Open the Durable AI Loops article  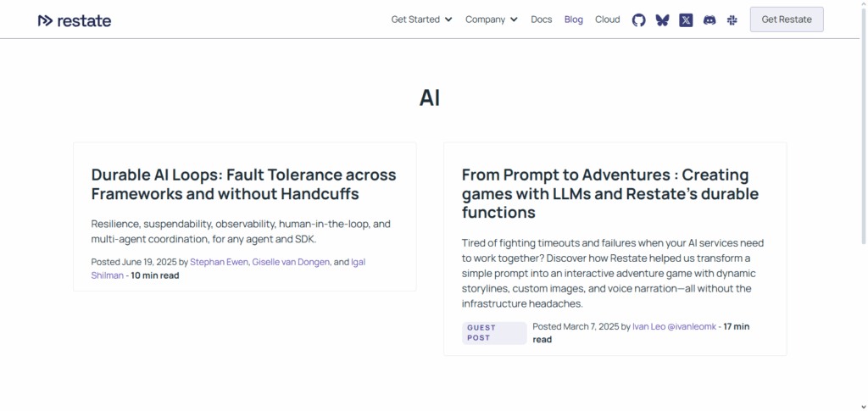(x=243, y=184)
